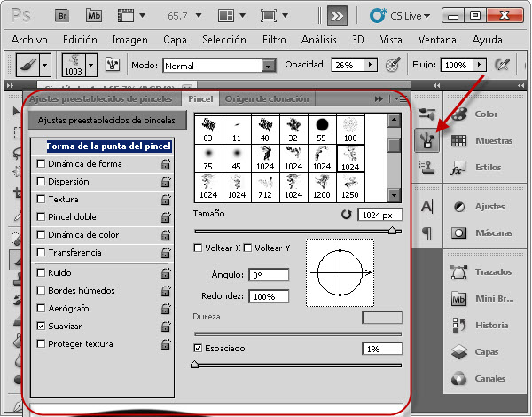The width and height of the screenshot is (532, 417).
Task: Expand the toolbox double arrow
Action: pos(10,85)
